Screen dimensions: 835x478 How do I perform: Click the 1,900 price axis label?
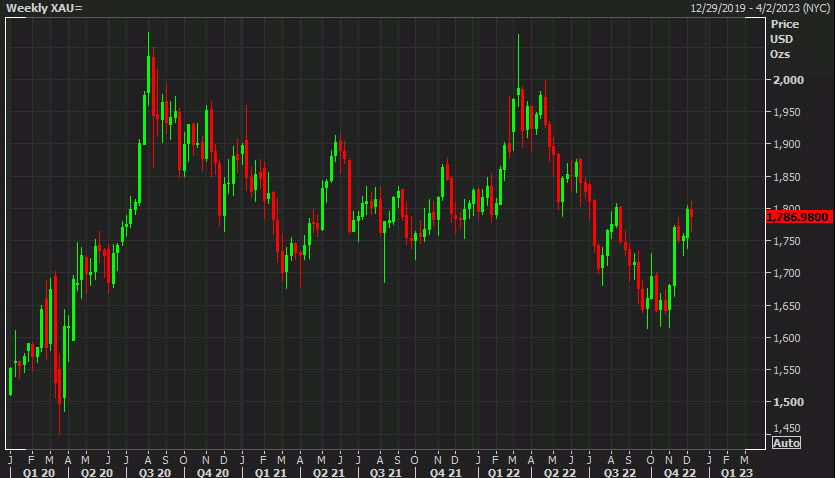[x=787, y=144]
